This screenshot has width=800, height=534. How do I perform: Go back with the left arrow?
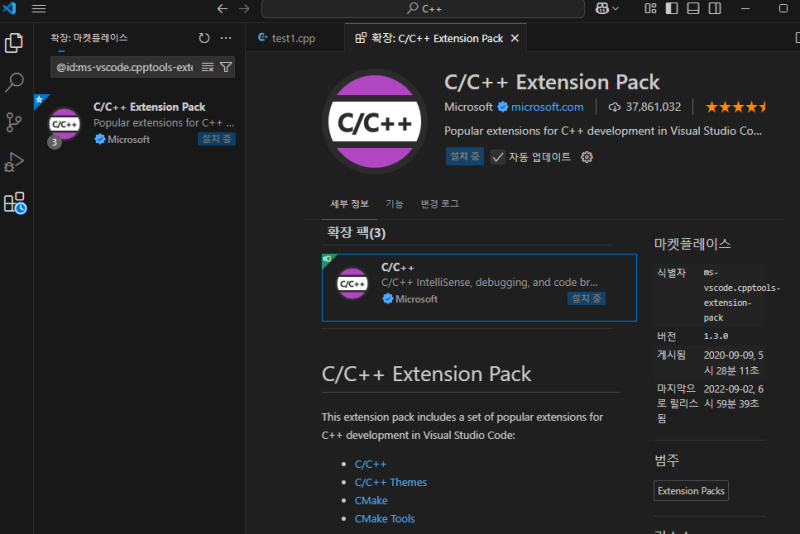pos(222,9)
